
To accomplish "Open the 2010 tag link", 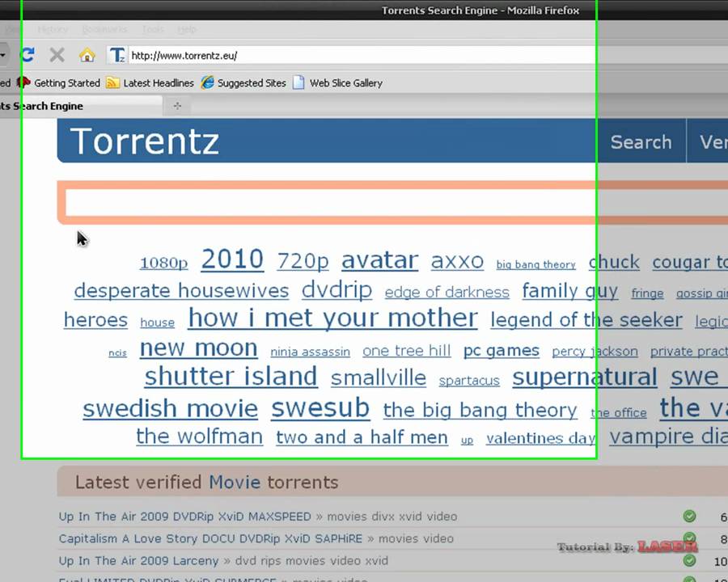I will 233,259.
